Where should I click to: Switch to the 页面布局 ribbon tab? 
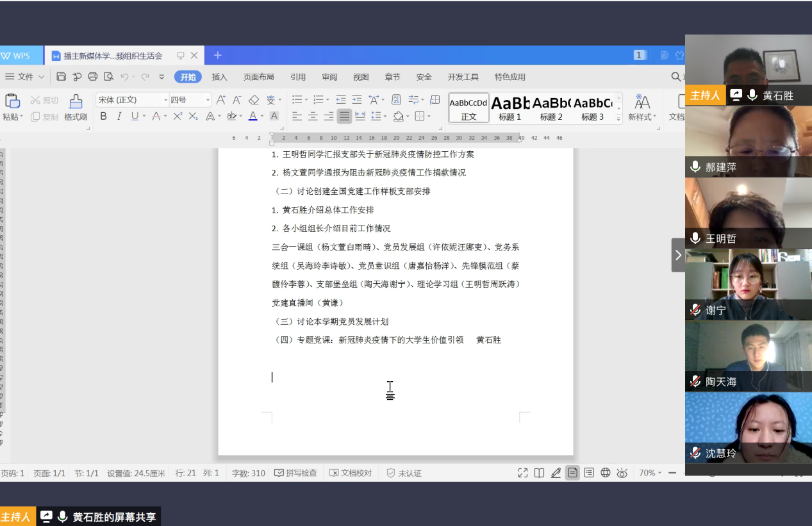click(258, 77)
